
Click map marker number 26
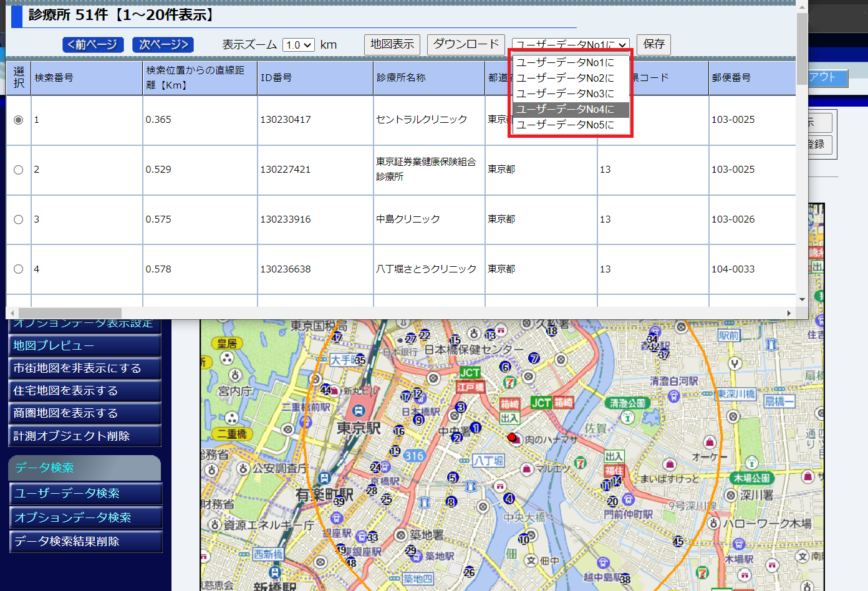[469, 572]
